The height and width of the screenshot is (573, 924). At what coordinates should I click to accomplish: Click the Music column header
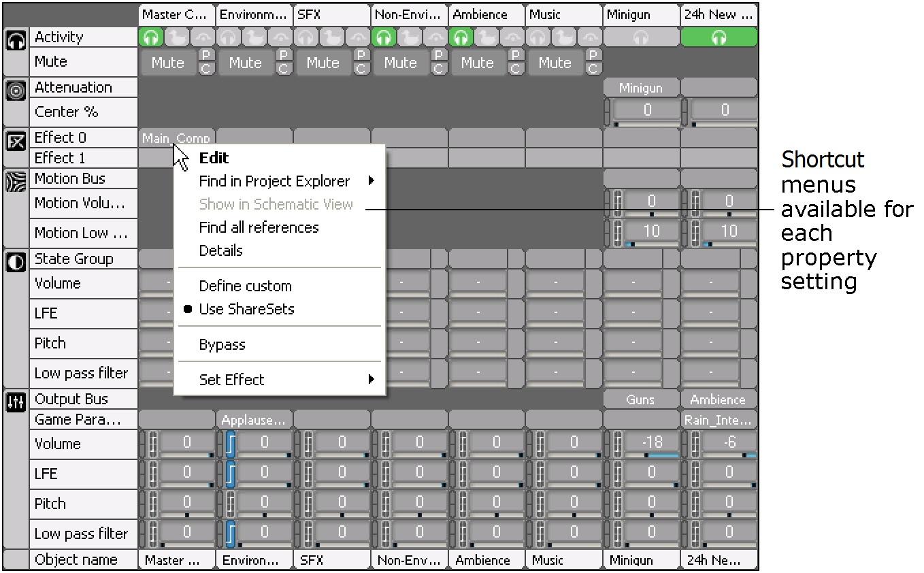tap(564, 14)
